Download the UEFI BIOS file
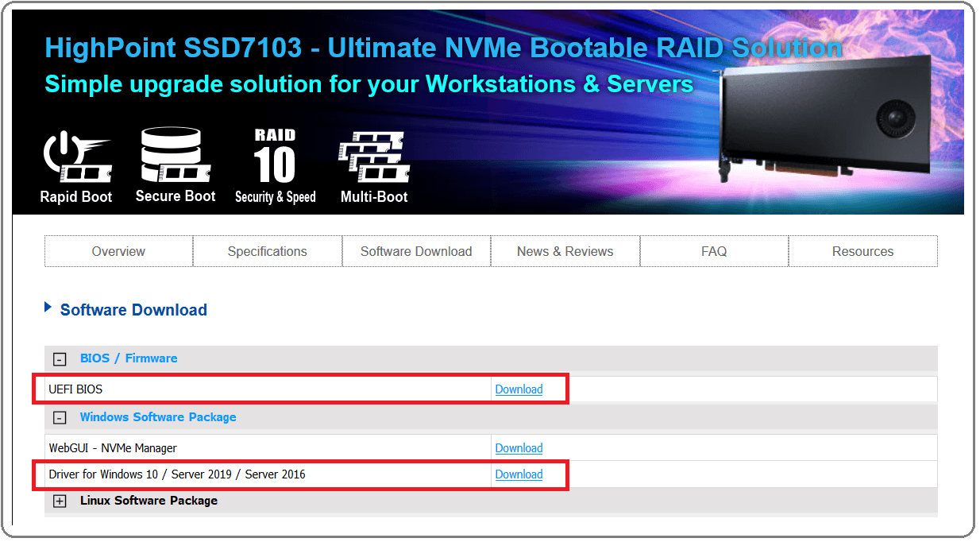980x542 pixels. [519, 389]
